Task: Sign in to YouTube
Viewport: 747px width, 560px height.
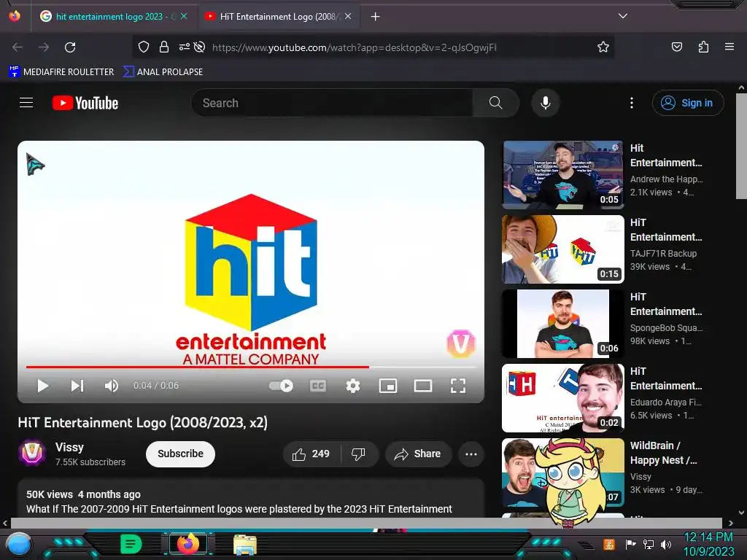Action: pyautogui.click(x=688, y=103)
